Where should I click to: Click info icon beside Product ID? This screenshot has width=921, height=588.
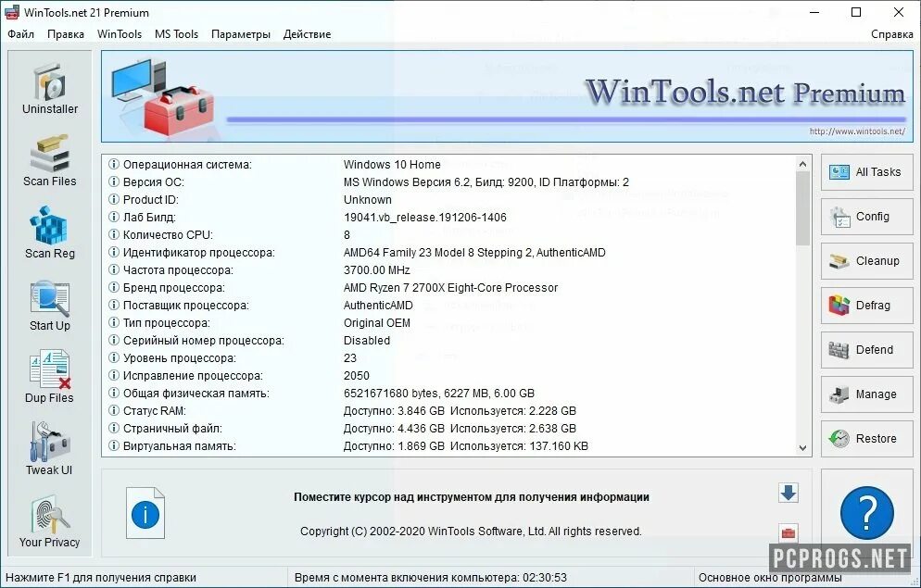point(114,199)
